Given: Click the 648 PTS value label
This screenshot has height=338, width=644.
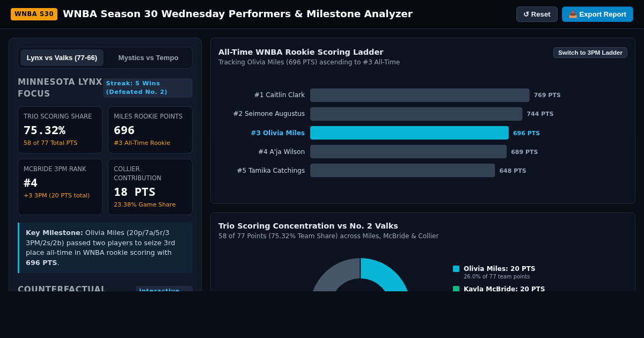Looking at the screenshot, I should (513, 171).
